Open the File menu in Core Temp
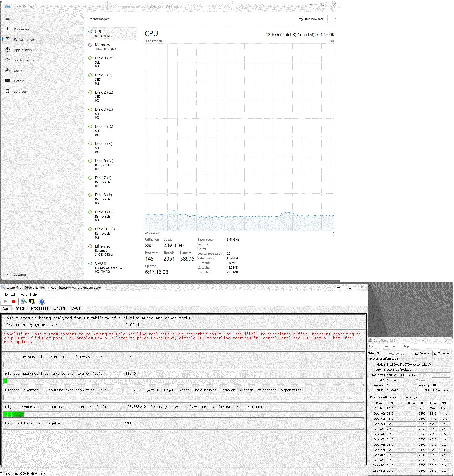Image resolution: width=454 pixels, height=476 pixels. [x=371, y=346]
